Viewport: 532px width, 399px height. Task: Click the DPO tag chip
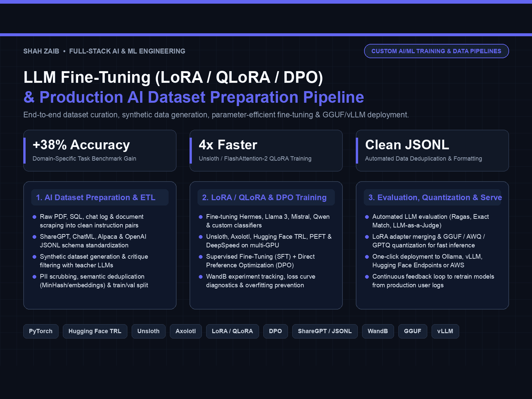click(x=275, y=331)
